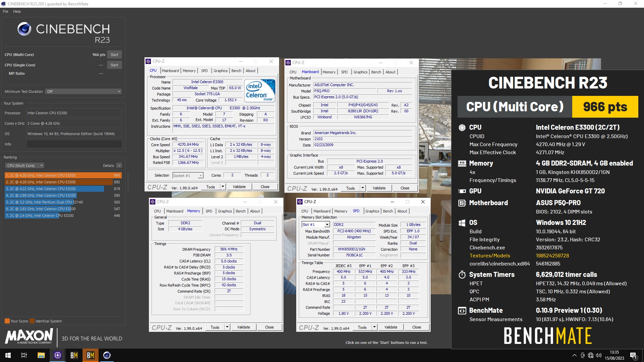This screenshot has height=362, width=644.
Task: Click the System Timers stopwatch icon
Action: (x=462, y=275)
